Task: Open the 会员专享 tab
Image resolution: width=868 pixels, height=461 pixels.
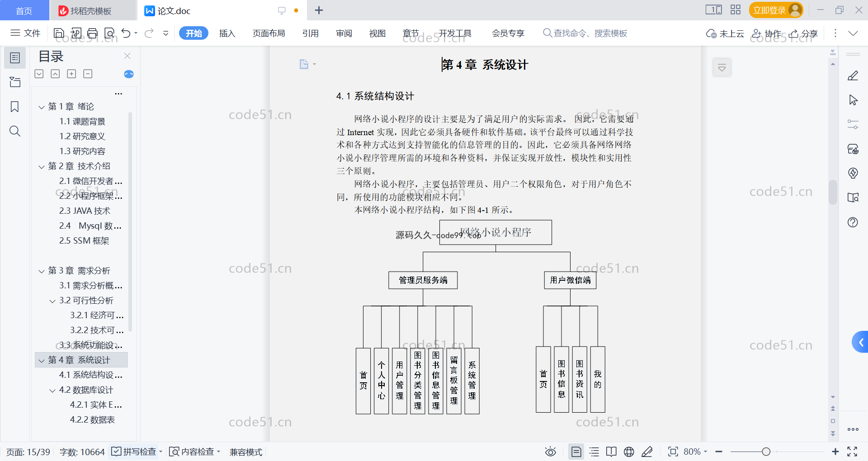Action: coord(508,33)
